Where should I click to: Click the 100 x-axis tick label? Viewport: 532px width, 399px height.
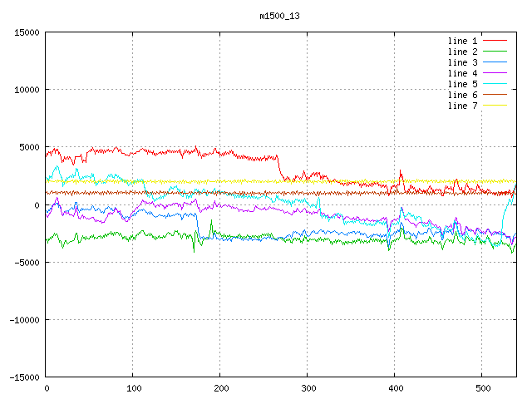point(133,388)
